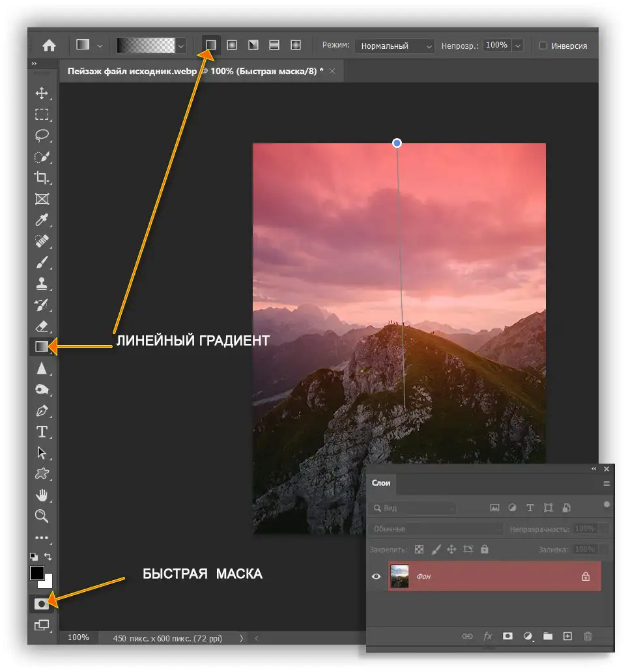Select the Lasso tool
Screen dimensions: 626x672
(42, 135)
